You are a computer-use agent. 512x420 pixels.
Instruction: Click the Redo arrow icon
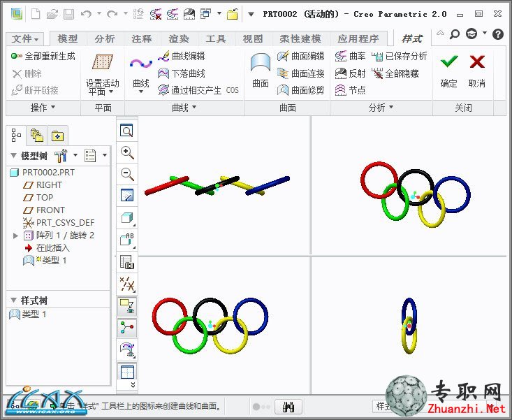pyautogui.click(x=112, y=14)
